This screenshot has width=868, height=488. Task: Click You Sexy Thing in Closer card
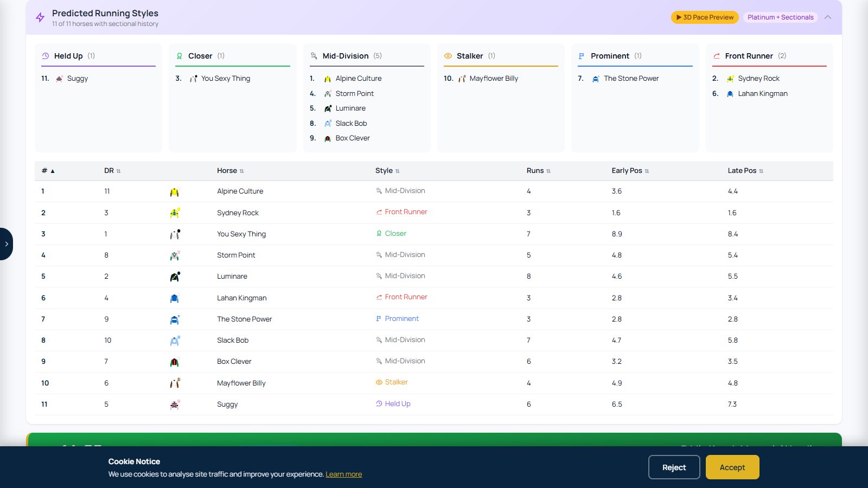[x=226, y=79]
